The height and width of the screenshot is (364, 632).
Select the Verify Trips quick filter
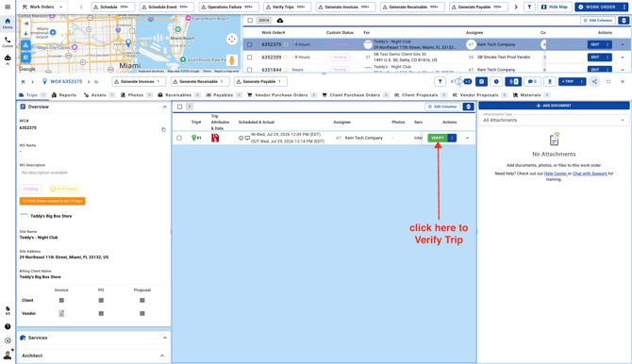tap(287, 7)
